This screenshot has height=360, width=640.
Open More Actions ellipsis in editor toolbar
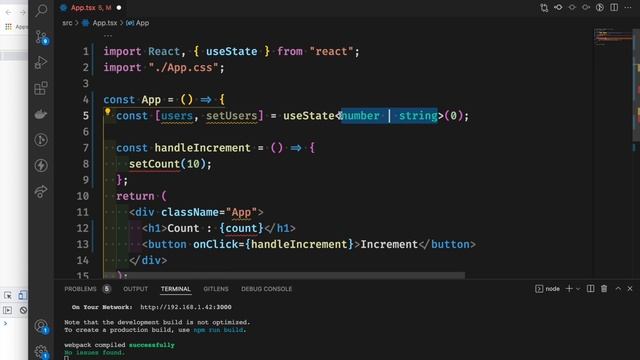click(628, 7)
